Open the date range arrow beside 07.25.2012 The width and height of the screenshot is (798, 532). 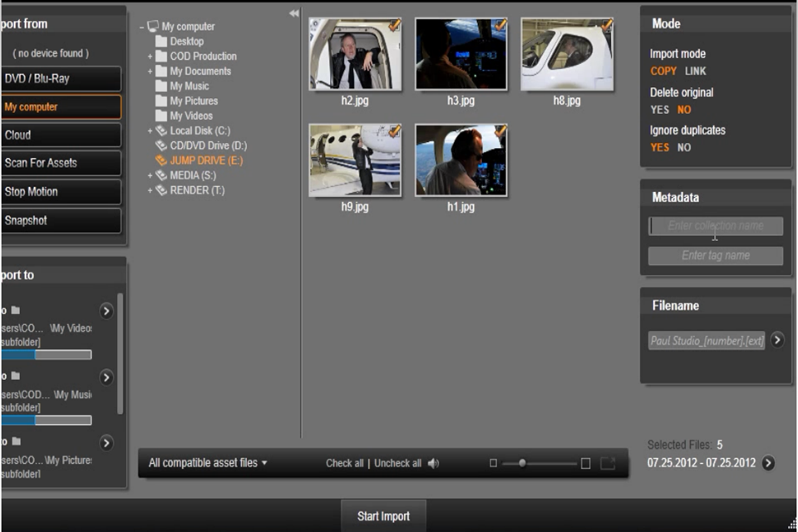click(768, 463)
